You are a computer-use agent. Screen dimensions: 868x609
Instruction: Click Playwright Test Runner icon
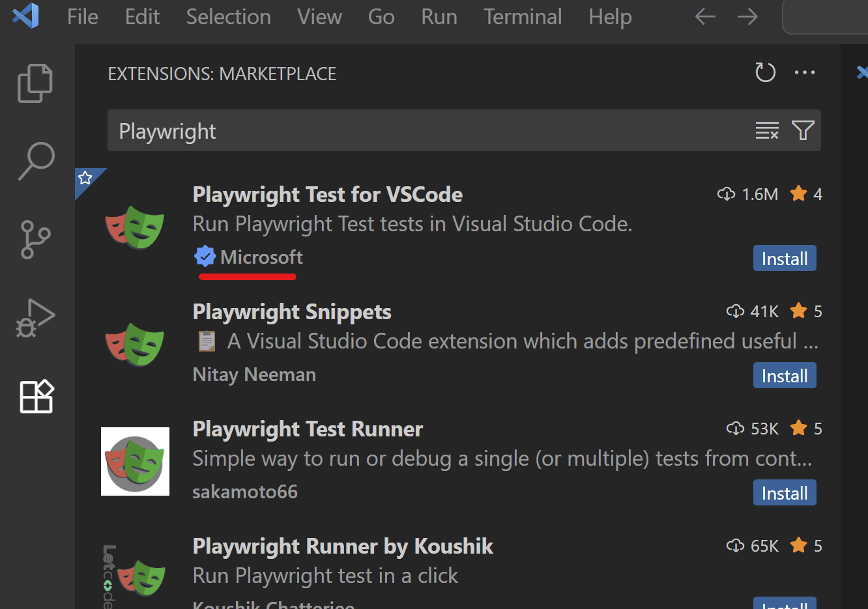coord(135,461)
